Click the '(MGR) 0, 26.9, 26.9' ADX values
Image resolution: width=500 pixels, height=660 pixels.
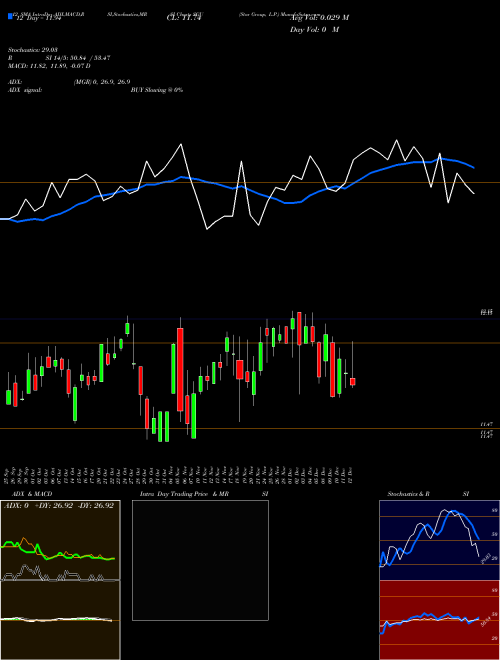[102, 82]
